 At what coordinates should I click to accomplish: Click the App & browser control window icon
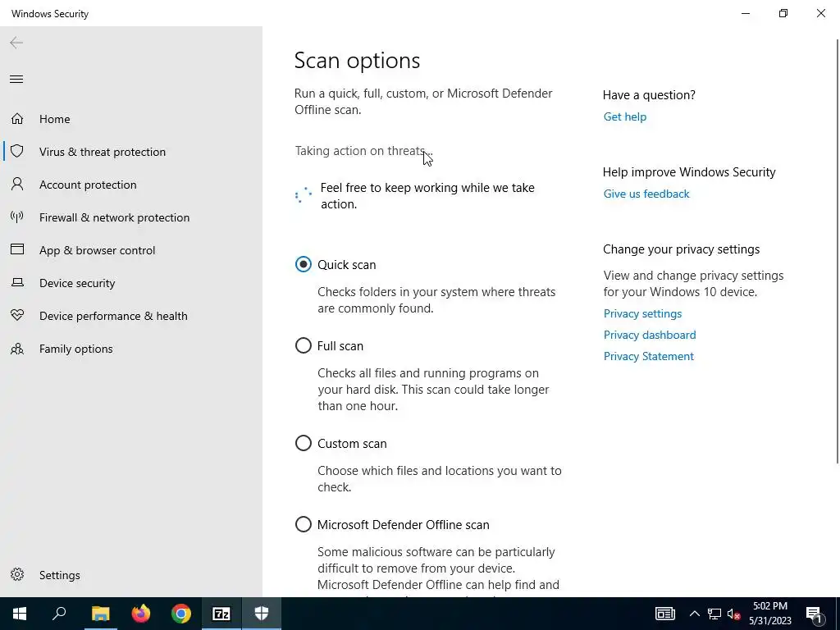click(x=17, y=249)
